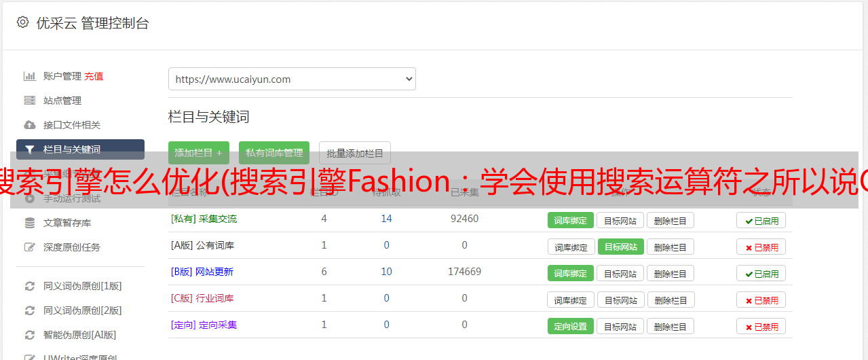Open 同义词伪原创[1版] in the sidebar
Image resolution: width=868 pixels, height=360 pixels.
(83, 286)
